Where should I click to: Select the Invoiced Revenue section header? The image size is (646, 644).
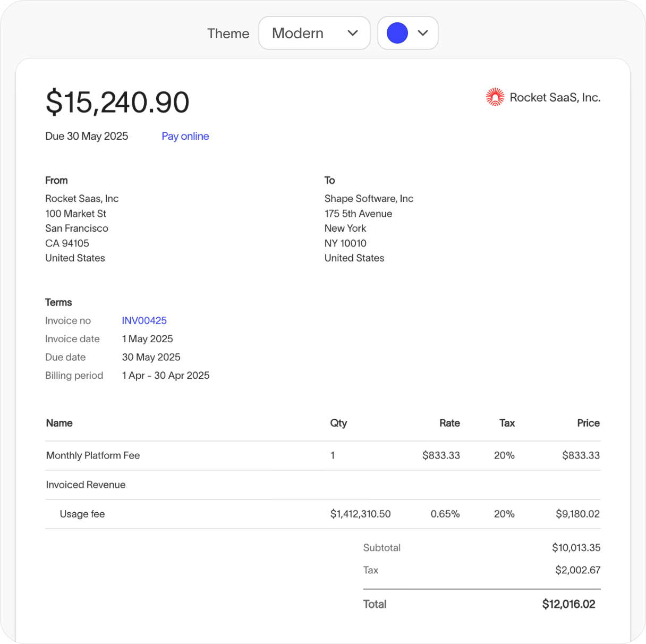(x=86, y=485)
